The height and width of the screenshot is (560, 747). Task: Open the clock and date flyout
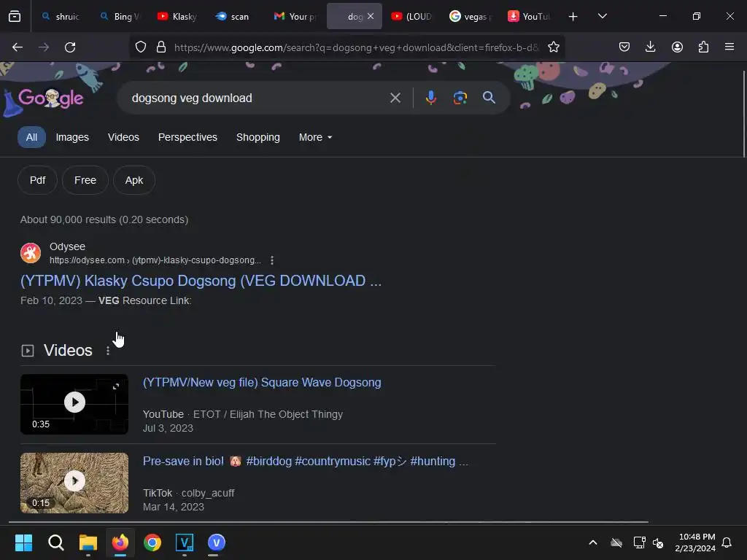695,542
